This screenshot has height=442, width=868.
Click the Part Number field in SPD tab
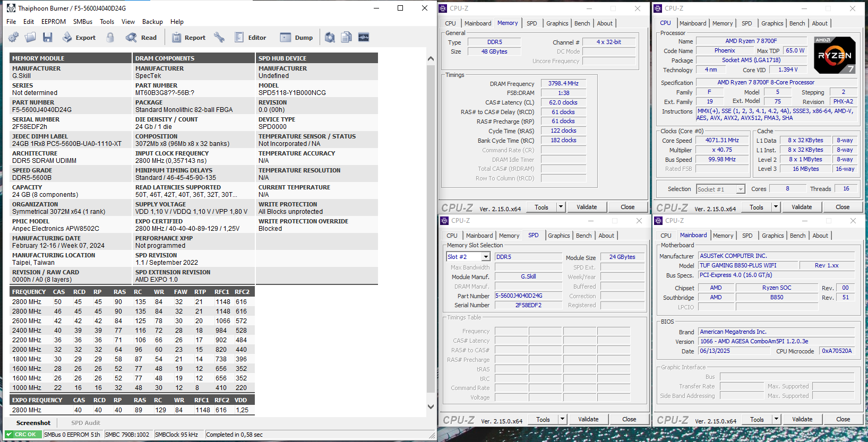click(528, 296)
